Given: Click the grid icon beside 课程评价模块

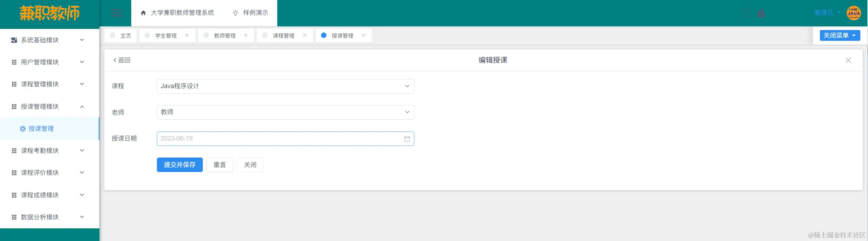Looking at the screenshot, I should coord(14,173).
